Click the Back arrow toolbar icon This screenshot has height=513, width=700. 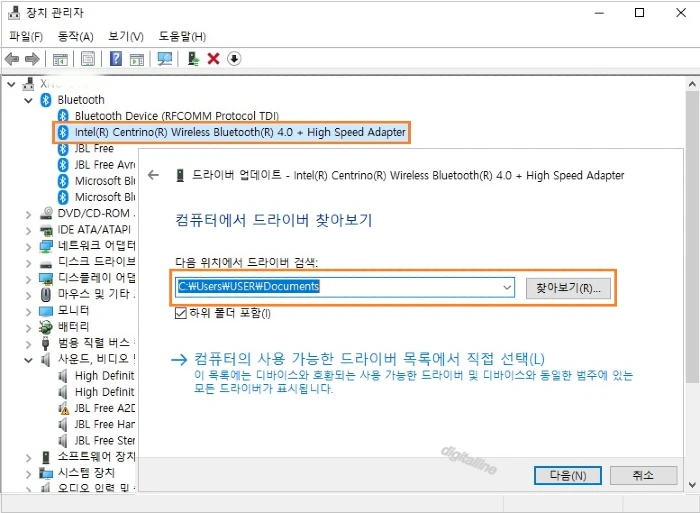12,59
